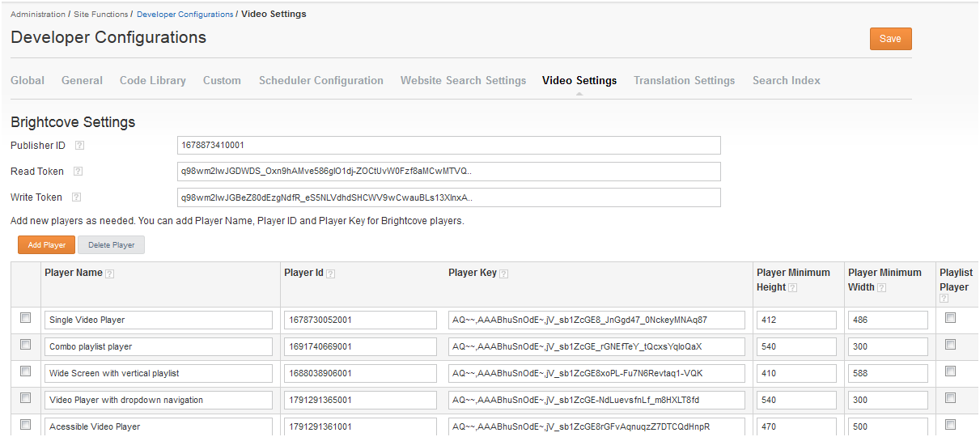Click Player Key field ending Fu7N6Revtaq1-VQK
This screenshot has width=980, height=437.
tap(596, 373)
